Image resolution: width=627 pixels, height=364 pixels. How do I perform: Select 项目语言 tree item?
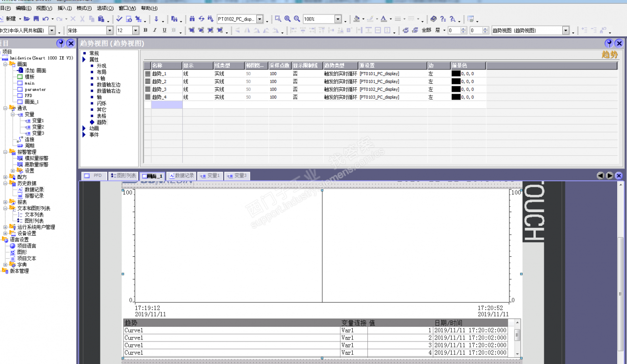(x=26, y=246)
